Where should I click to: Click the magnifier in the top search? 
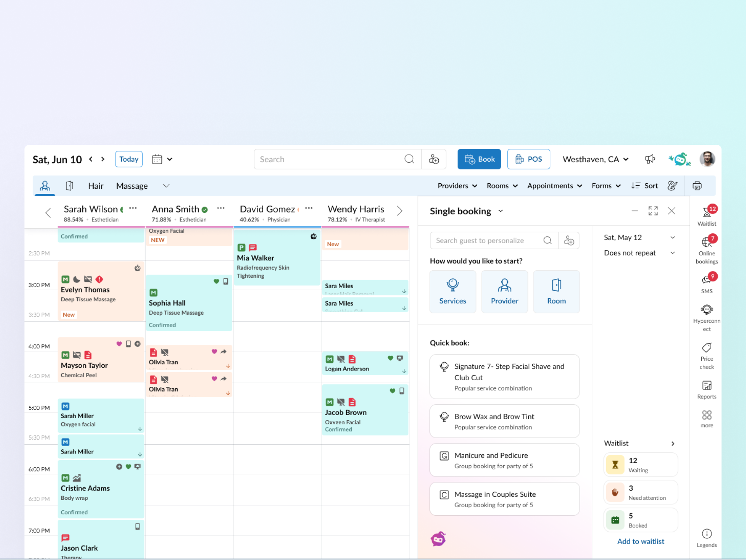click(x=409, y=159)
